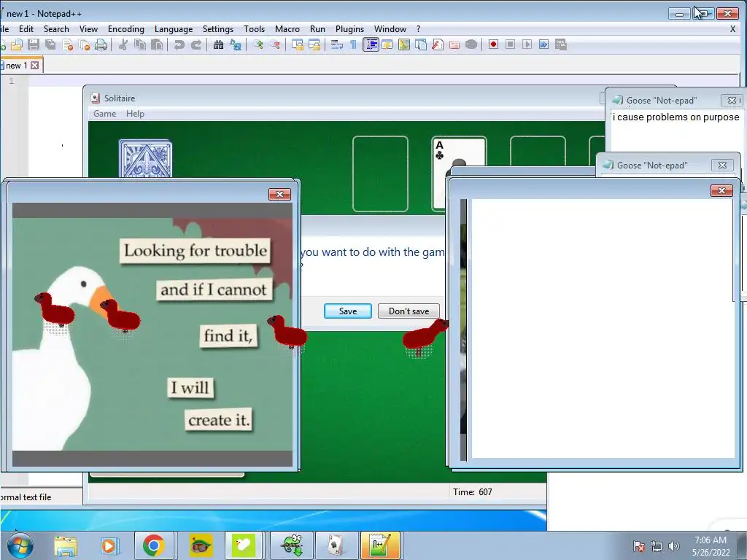
Task: Click Run Macro Multiple Times icon
Action: pyautogui.click(x=543, y=44)
